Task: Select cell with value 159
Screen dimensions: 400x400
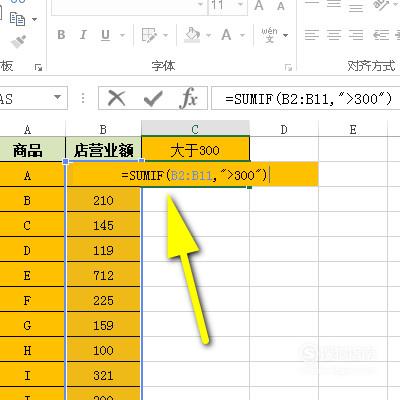Action: pos(103,325)
